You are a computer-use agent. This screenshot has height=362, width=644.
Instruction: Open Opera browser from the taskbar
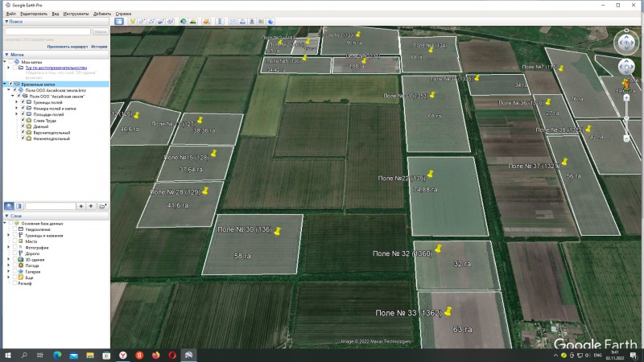(x=172, y=355)
